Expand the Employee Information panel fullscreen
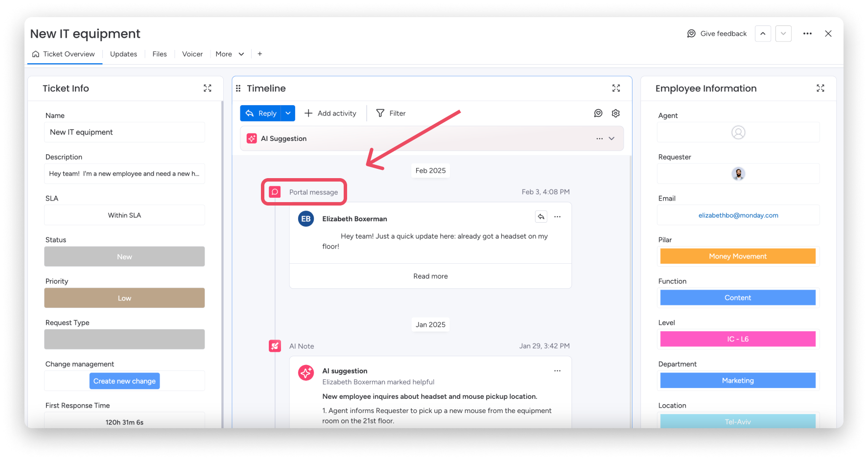This screenshot has height=460, width=868. 820,88
